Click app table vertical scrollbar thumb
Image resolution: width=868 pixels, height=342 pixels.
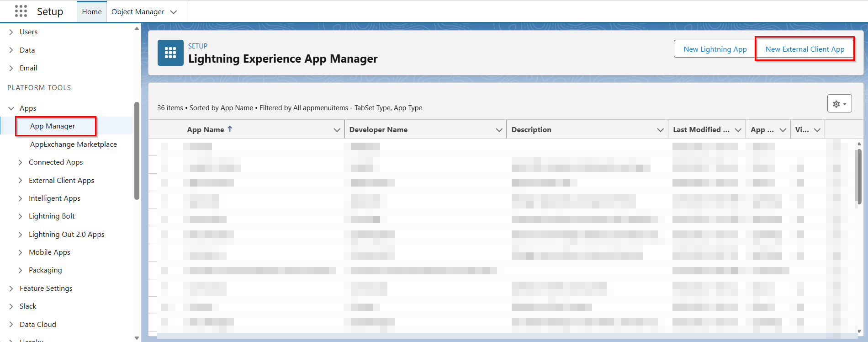(859, 177)
